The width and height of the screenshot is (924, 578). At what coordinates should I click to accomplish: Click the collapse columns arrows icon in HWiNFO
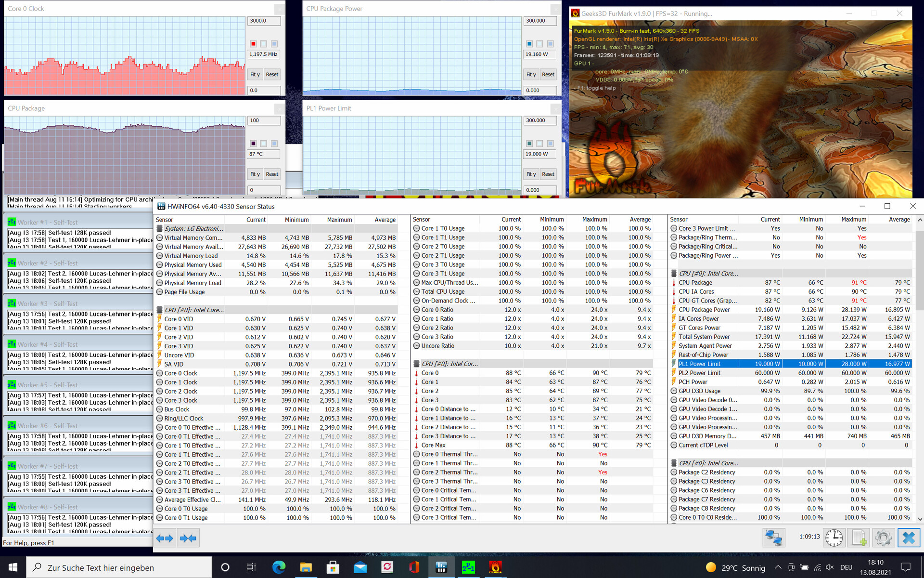click(188, 538)
